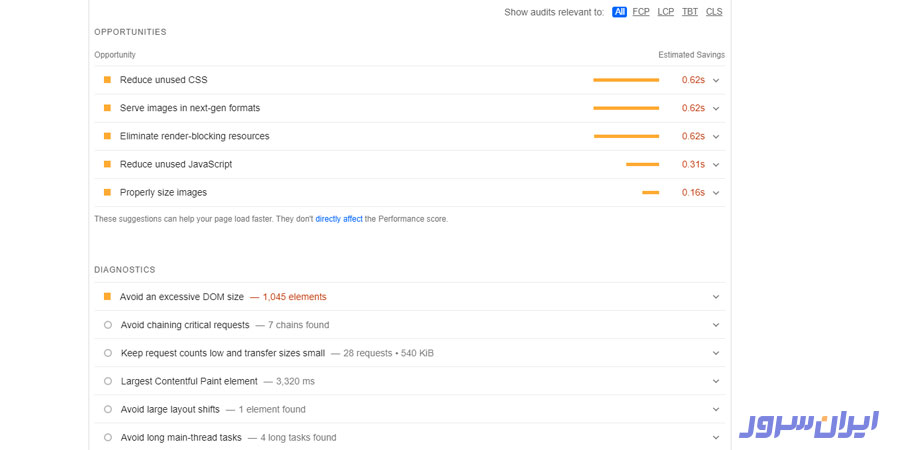
Task: Click the Keep request counts low audit title
Action: 222,353
